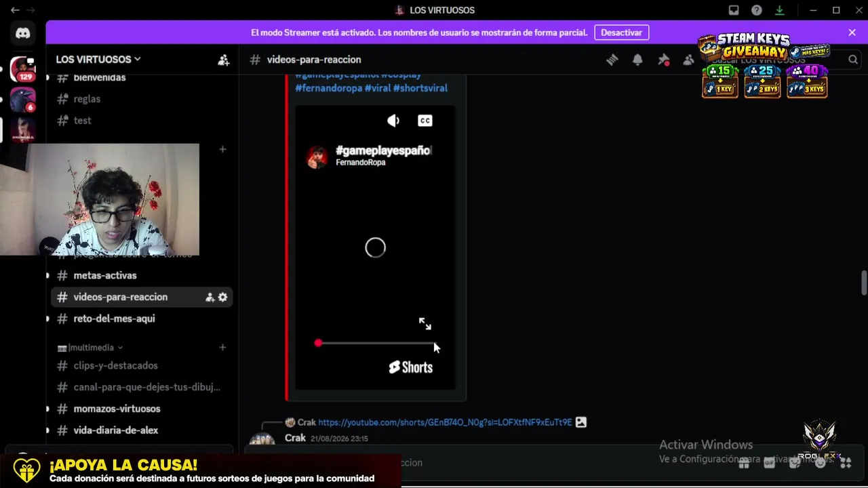868x488 pixels.
Task: Enter fullscreen on the embedded video
Action: (x=425, y=324)
